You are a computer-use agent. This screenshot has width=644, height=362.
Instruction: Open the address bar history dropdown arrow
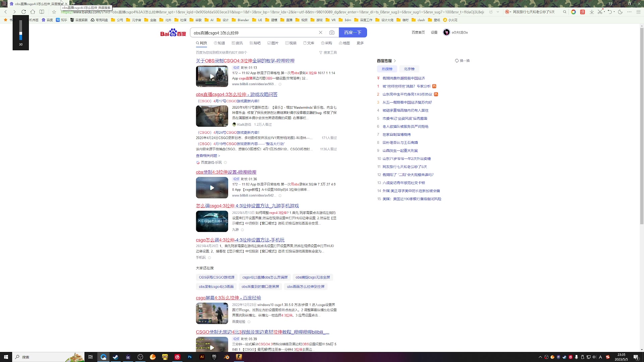[498, 12]
